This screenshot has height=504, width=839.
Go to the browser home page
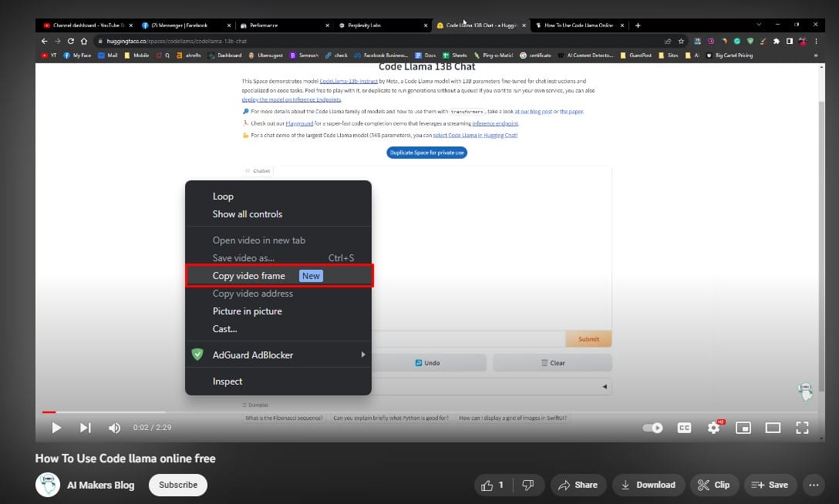(x=84, y=41)
